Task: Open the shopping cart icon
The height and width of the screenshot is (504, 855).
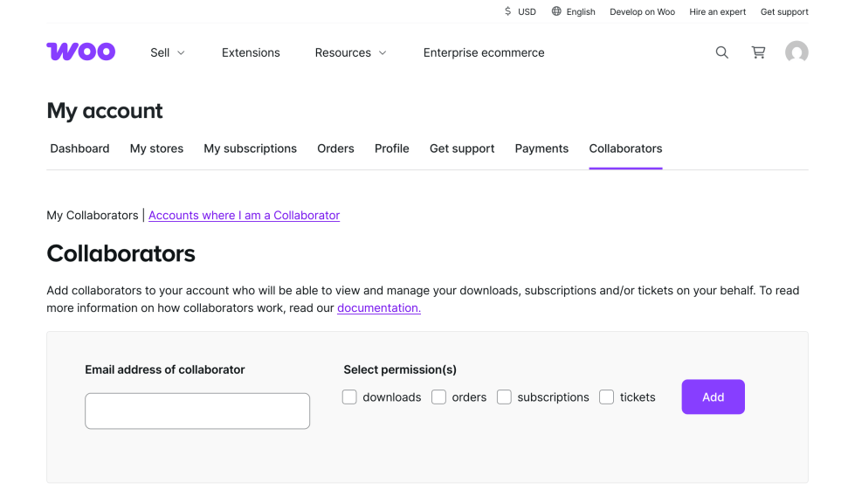Action: tap(759, 52)
